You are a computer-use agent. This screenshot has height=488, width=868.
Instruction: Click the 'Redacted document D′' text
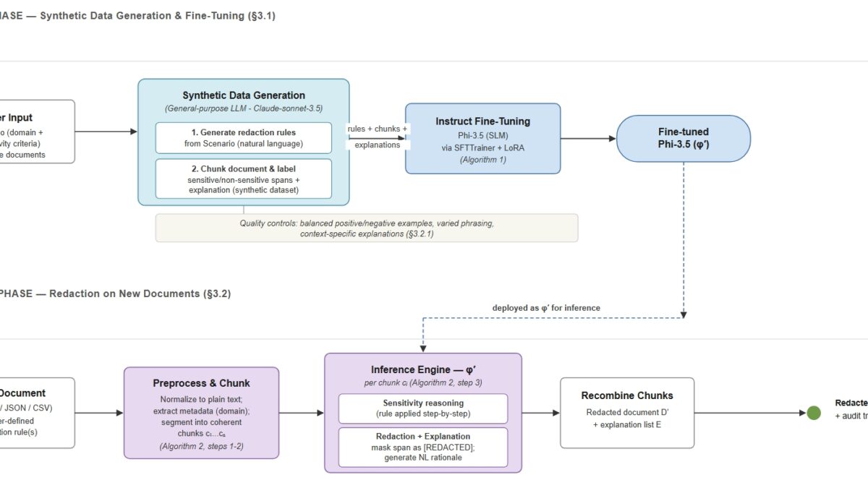click(x=627, y=412)
